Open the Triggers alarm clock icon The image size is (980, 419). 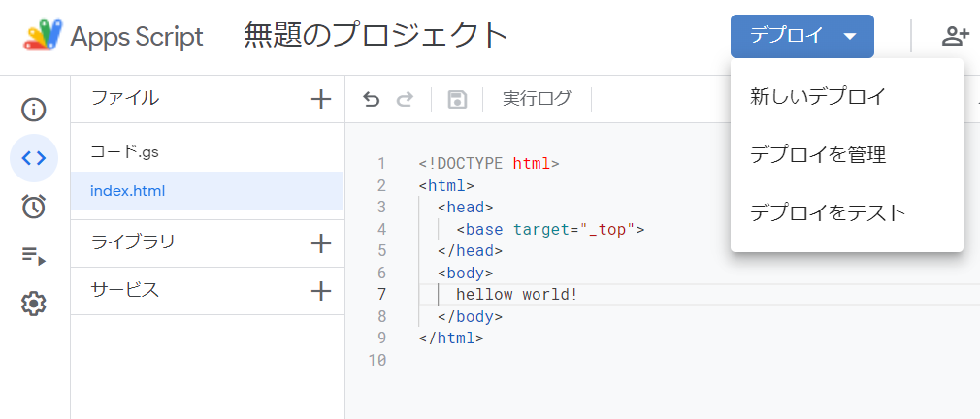click(34, 206)
